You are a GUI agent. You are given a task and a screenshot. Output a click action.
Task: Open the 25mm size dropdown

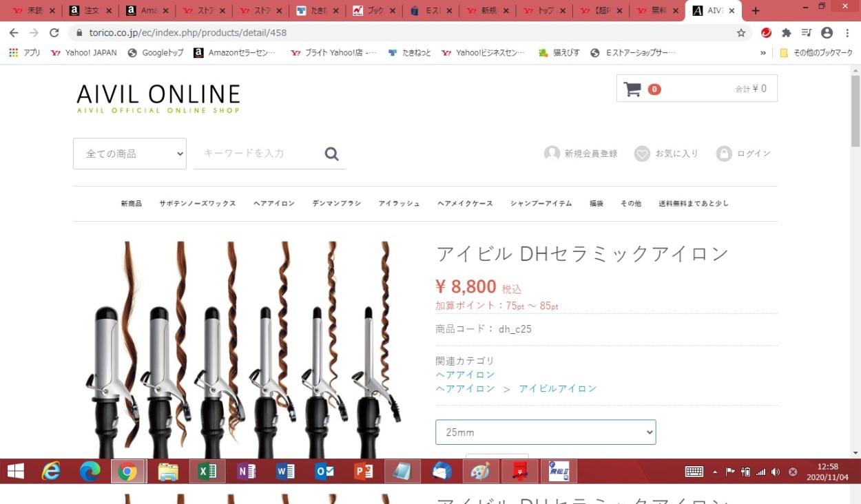(x=545, y=432)
